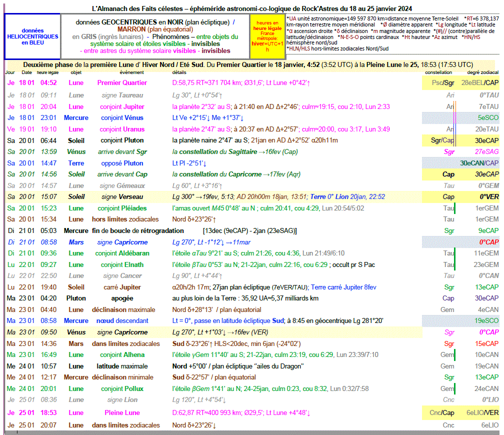Click the "événement" column header

click(132, 72)
